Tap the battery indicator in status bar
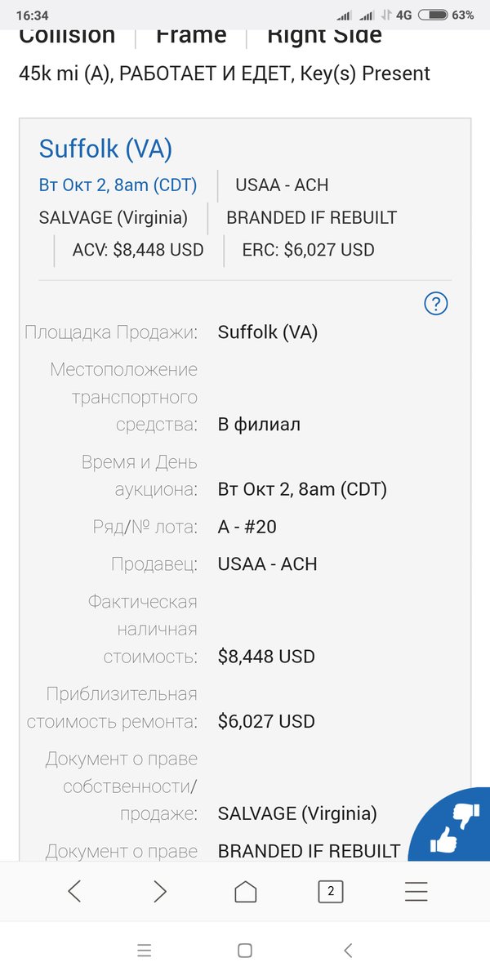490x980 pixels. point(437,15)
